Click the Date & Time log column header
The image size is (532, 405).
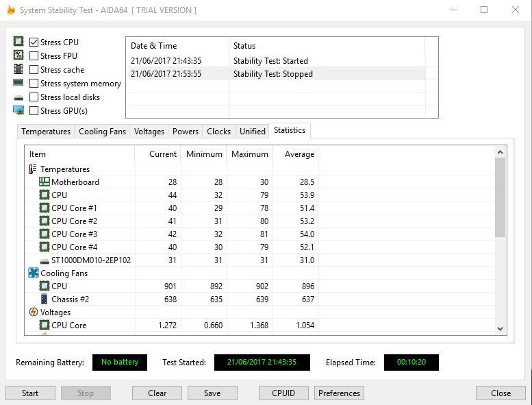pyautogui.click(x=177, y=45)
